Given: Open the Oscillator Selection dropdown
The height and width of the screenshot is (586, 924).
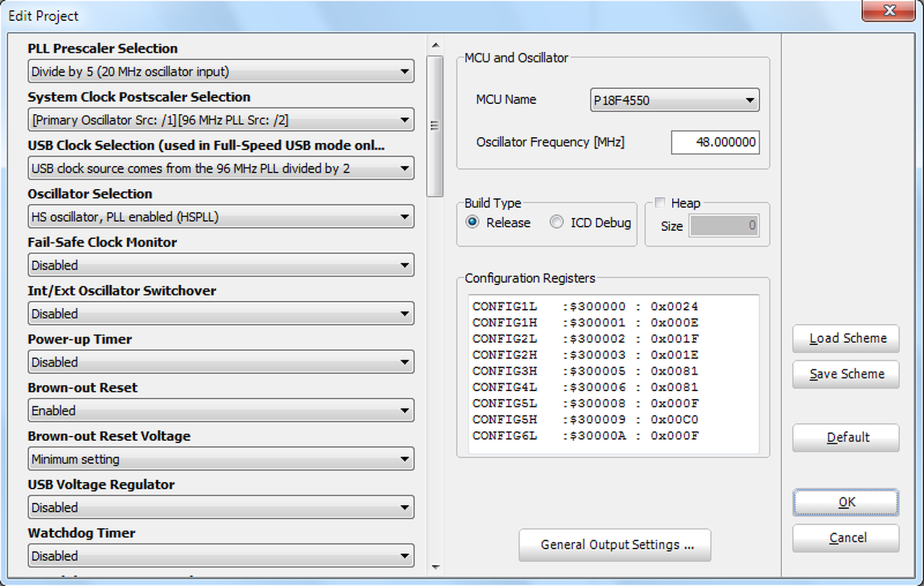Looking at the screenshot, I should [221, 217].
